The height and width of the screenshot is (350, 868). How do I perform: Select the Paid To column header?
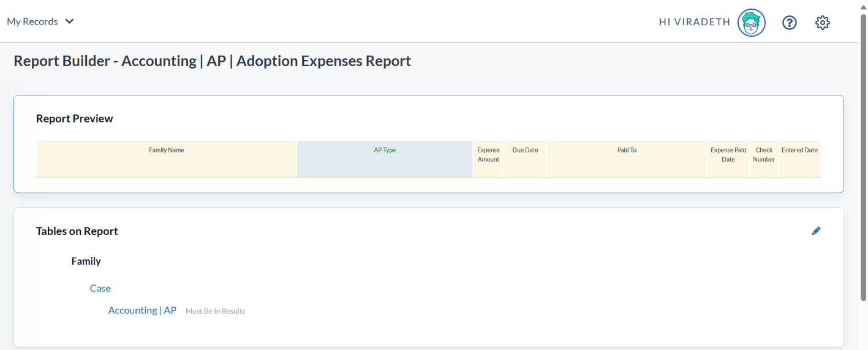pyautogui.click(x=627, y=159)
